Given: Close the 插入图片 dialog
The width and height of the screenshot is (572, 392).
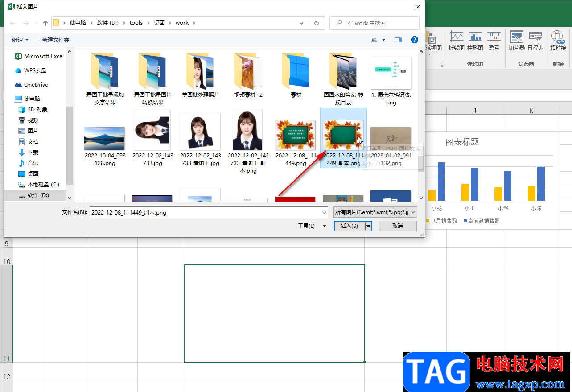Looking at the screenshot, I should [x=418, y=7].
